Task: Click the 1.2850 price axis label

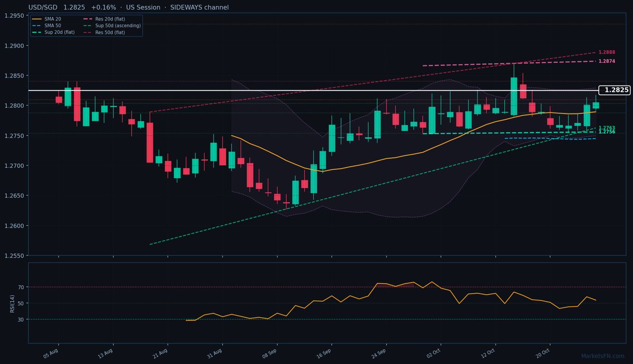Action: [x=14, y=76]
